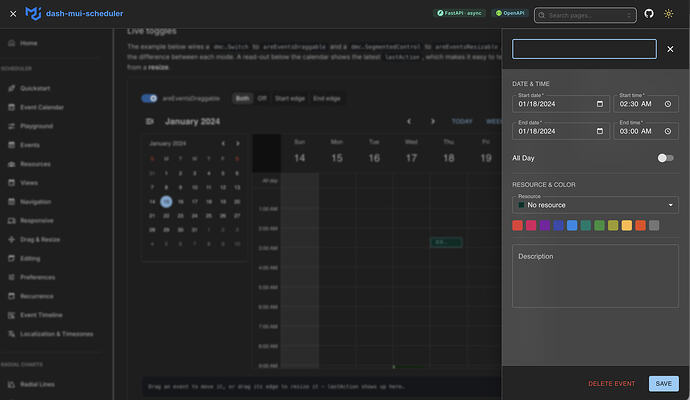Select Both in the resize segmented control
The height and width of the screenshot is (400, 690).
(x=242, y=99)
